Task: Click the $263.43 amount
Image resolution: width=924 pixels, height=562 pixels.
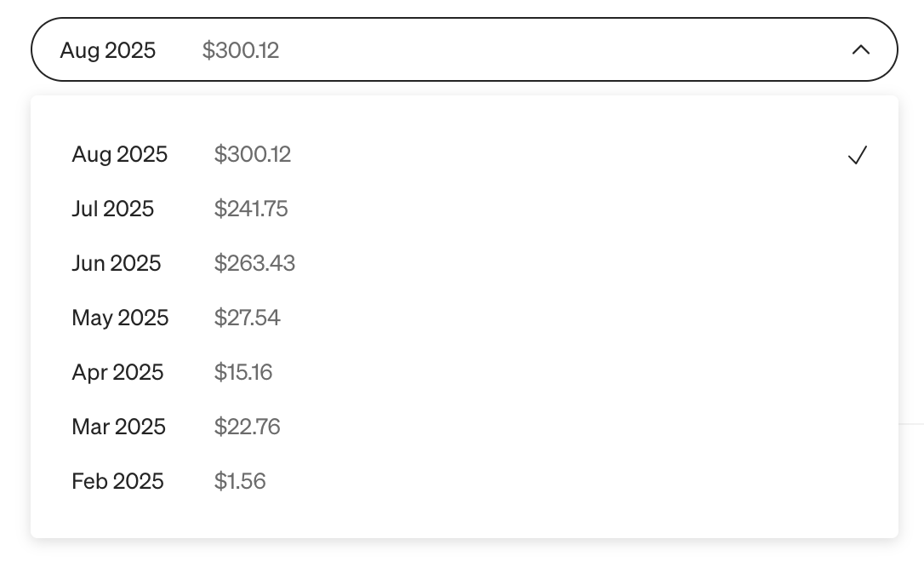Action: click(254, 263)
